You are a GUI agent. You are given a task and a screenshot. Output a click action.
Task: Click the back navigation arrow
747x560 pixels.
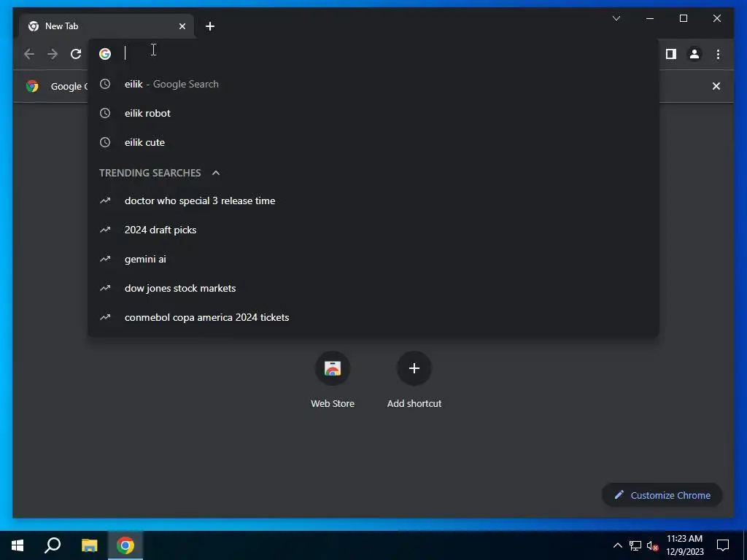click(29, 54)
